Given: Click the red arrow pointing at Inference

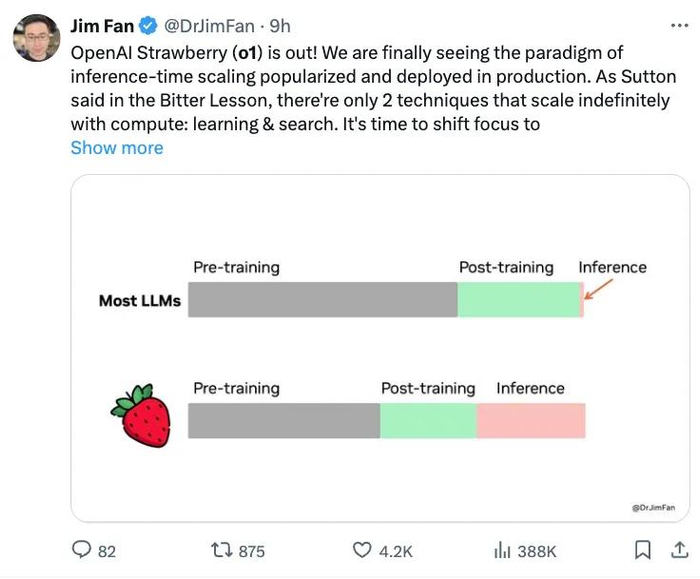Looking at the screenshot, I should [x=599, y=288].
